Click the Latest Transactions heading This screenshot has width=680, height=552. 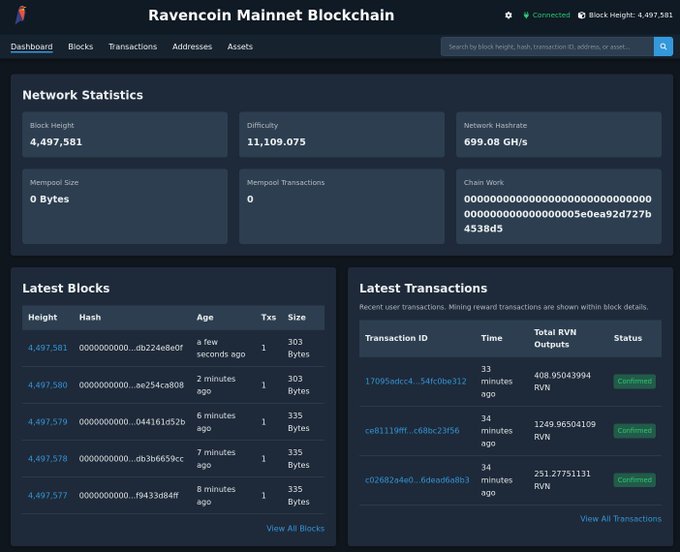pos(423,288)
